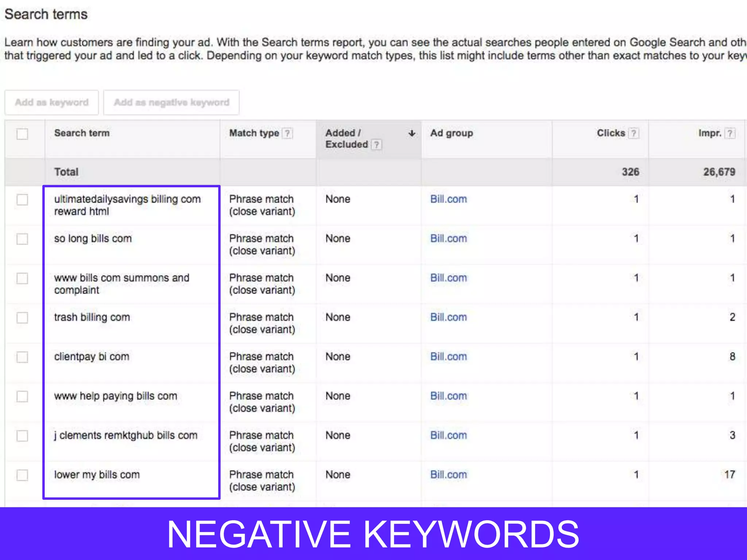Click the total impressions value 26,679
Image resolution: width=747 pixels, height=560 pixels.
click(719, 172)
